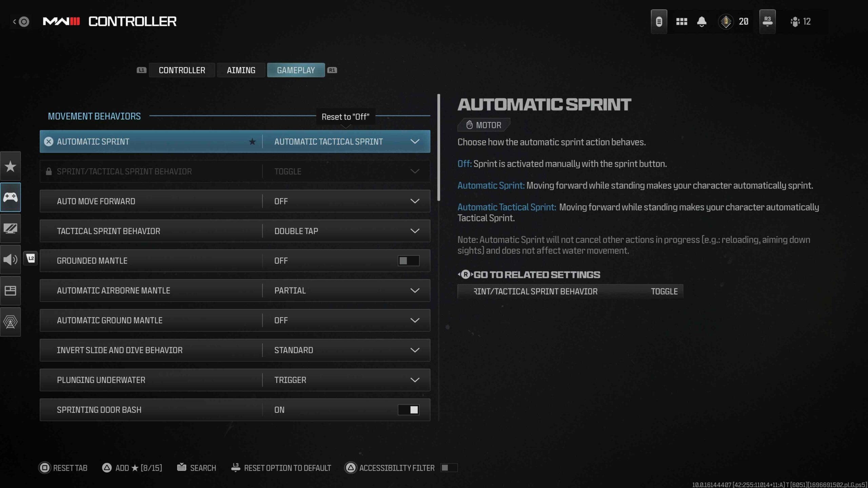Switch to the Controller tab

182,70
